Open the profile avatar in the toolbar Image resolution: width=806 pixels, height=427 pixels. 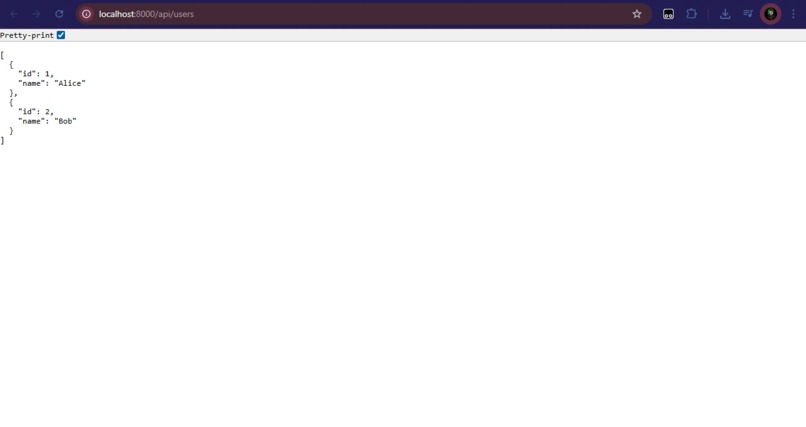[x=770, y=14]
